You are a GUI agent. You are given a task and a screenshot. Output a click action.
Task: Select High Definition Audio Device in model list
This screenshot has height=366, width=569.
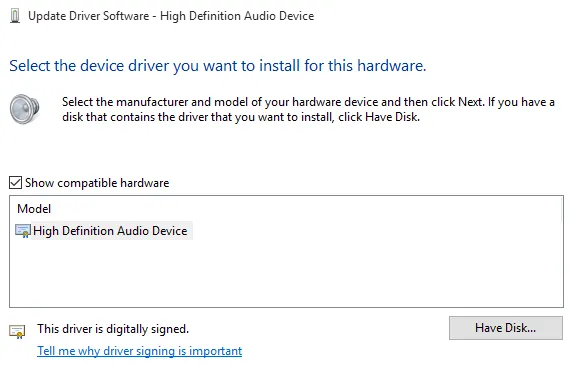110,231
